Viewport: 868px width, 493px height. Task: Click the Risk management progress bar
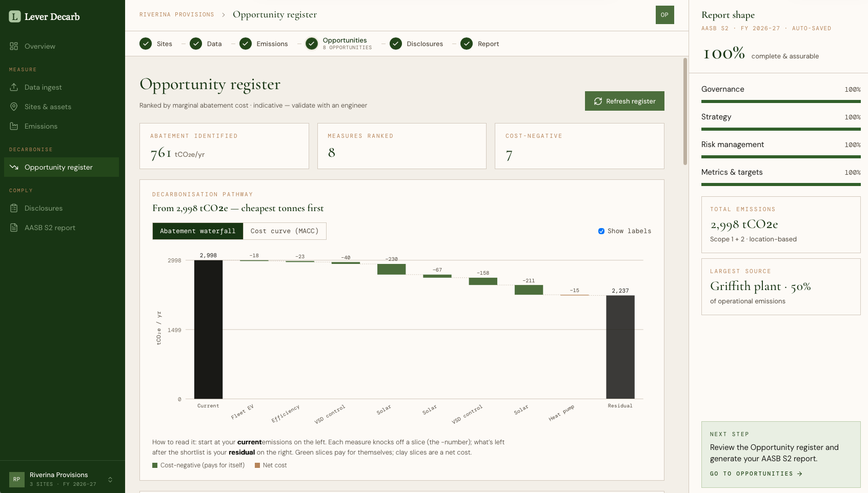(x=781, y=157)
